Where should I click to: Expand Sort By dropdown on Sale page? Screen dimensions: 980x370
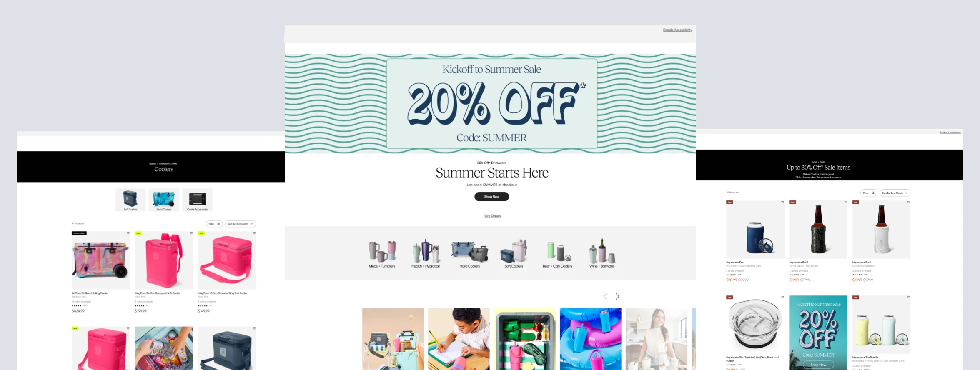click(x=895, y=193)
